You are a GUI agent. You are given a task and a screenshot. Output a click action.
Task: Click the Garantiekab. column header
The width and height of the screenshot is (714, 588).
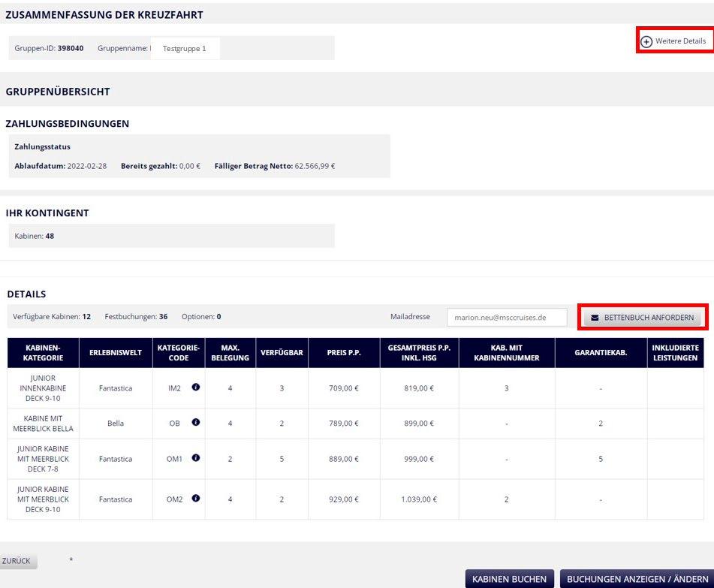coord(601,352)
